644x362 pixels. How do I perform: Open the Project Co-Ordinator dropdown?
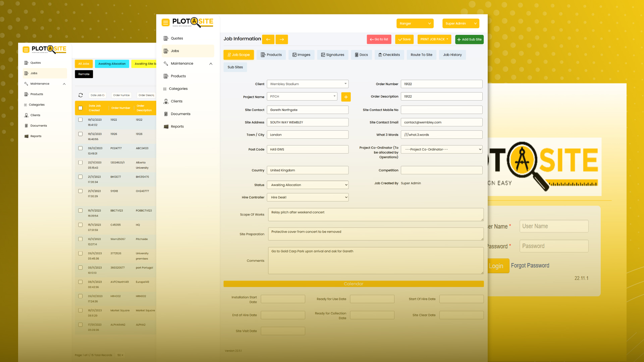click(x=441, y=149)
